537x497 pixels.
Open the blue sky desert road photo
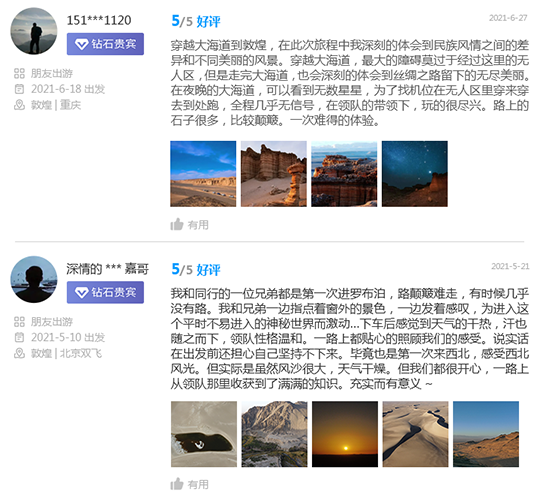[x=203, y=174]
